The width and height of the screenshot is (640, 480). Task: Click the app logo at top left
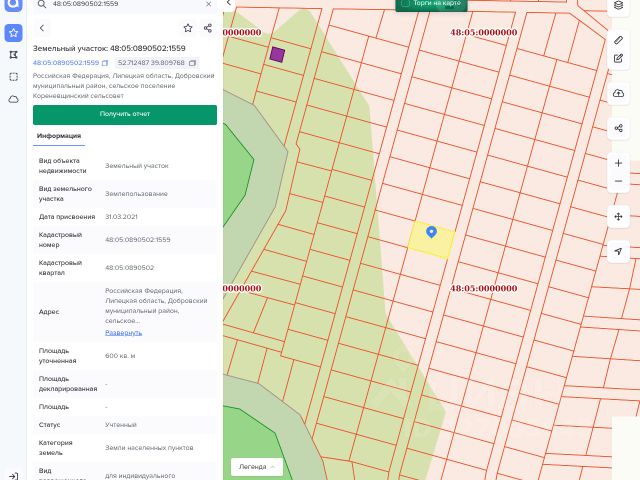point(13,5)
